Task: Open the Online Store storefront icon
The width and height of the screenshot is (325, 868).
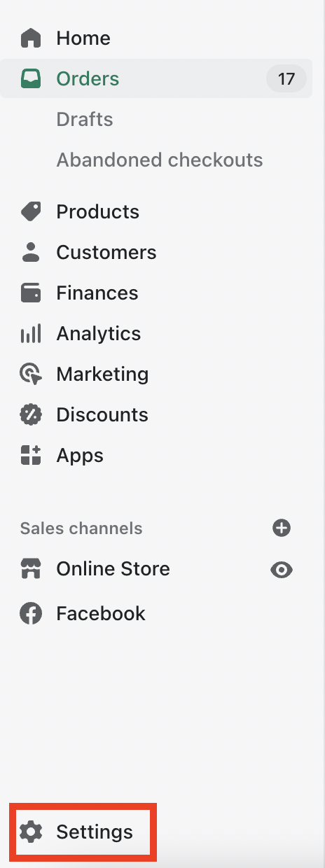Action: (31, 568)
